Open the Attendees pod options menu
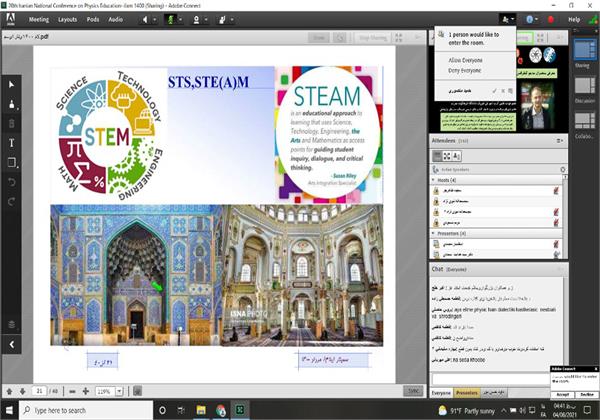 coord(562,141)
